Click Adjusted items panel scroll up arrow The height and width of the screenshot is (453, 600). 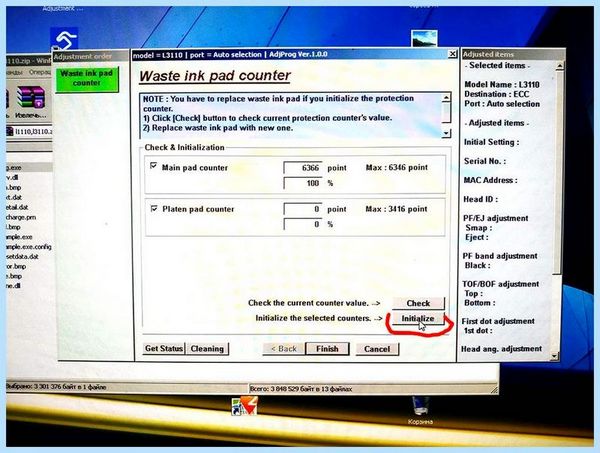(x=559, y=66)
